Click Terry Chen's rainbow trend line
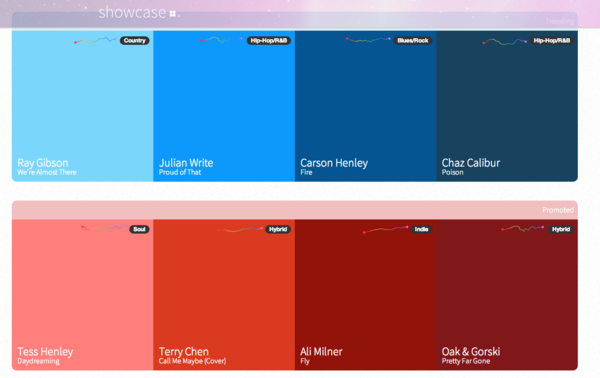Screen dimensions: 600x378 240,230
